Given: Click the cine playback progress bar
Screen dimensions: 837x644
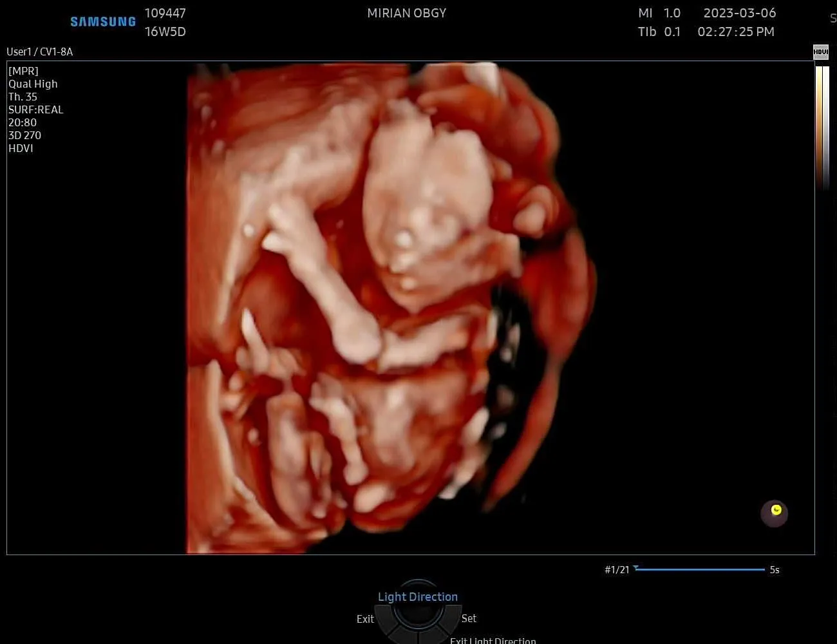Looking at the screenshot, I should coord(700,569).
